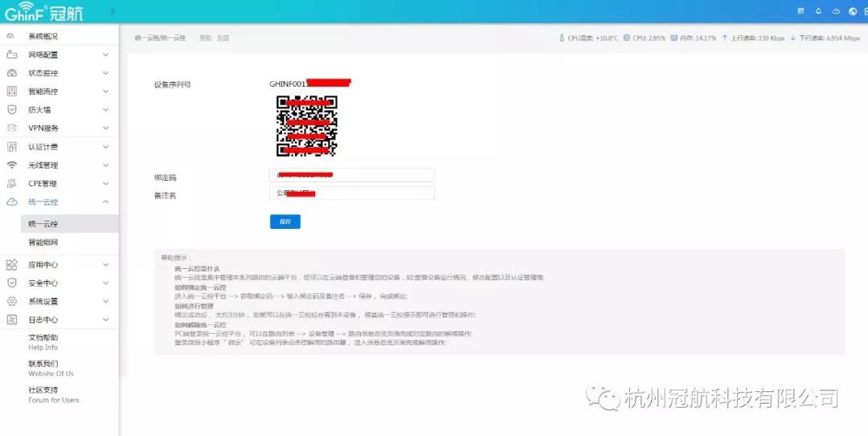Expand the 网络配置 menu chevron

pos(106,55)
